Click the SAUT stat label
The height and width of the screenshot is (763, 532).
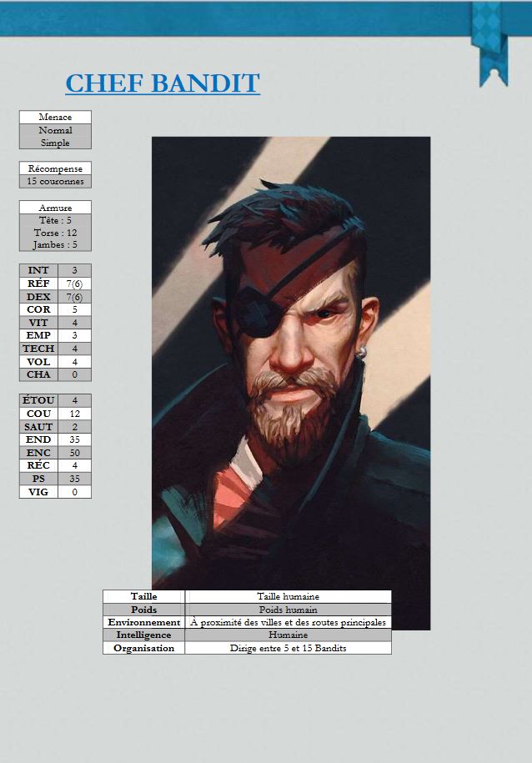(x=38, y=426)
